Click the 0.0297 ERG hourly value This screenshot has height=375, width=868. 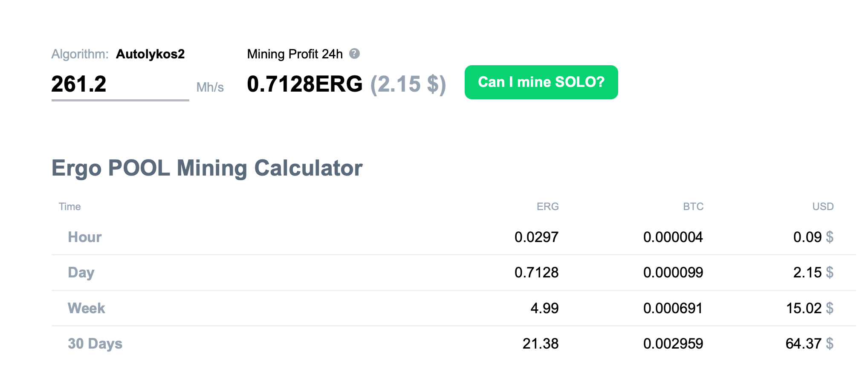(x=536, y=237)
